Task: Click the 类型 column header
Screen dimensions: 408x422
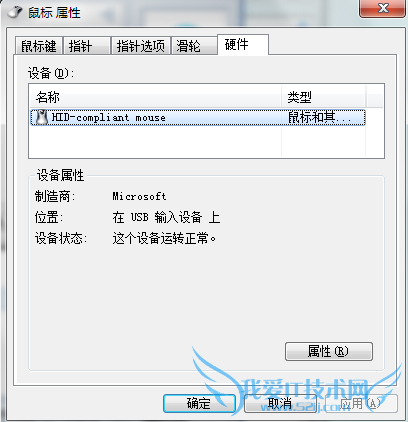Action: coord(323,97)
